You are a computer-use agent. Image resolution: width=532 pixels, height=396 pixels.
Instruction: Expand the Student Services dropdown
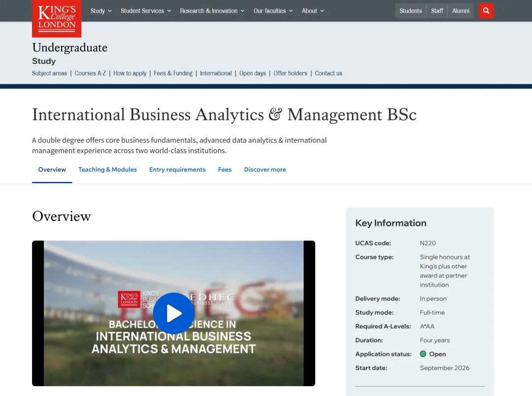point(146,11)
